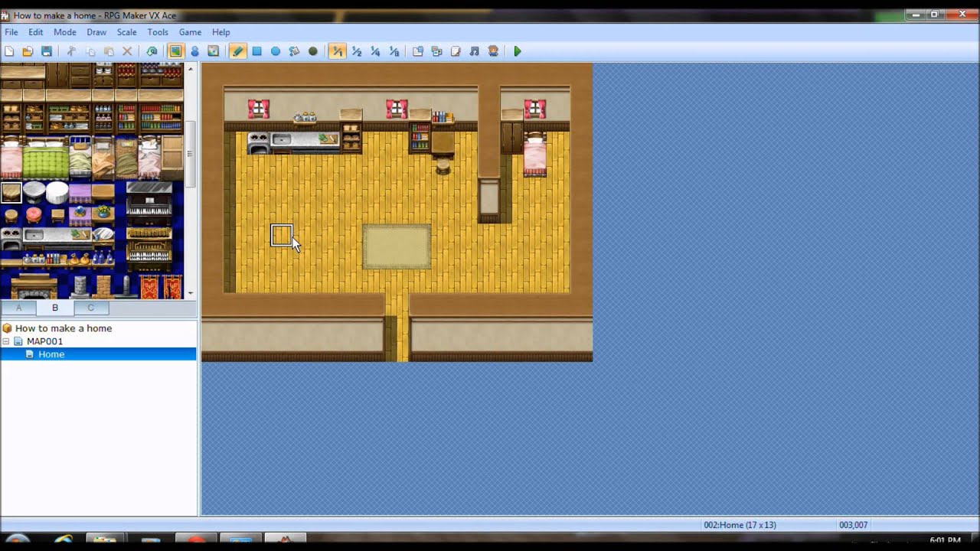Open the Script Editor icon

point(456,51)
